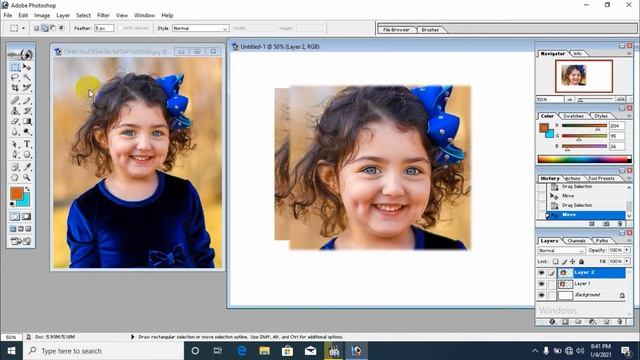
Task: Select the Brush tool
Action: click(x=27, y=100)
